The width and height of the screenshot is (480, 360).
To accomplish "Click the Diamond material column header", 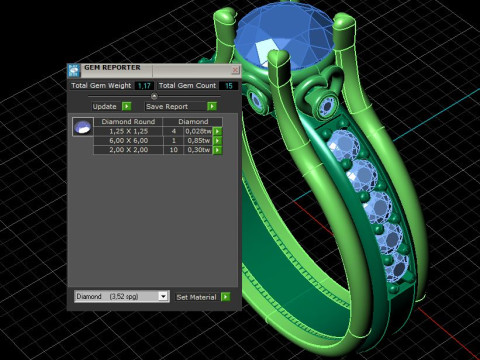I will (193, 122).
